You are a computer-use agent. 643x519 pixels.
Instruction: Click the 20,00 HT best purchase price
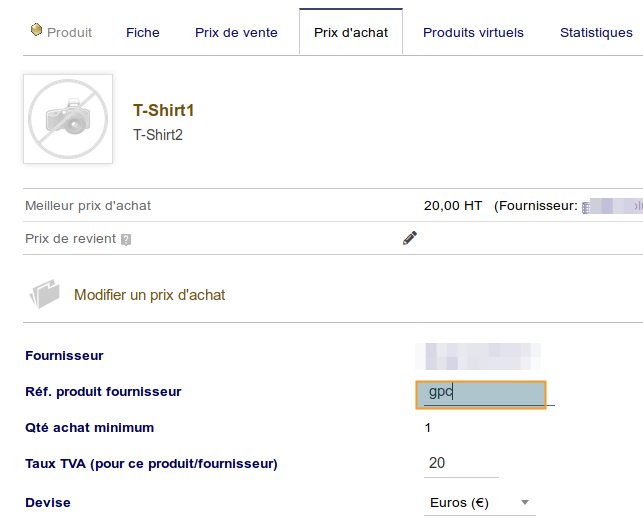tap(452, 206)
